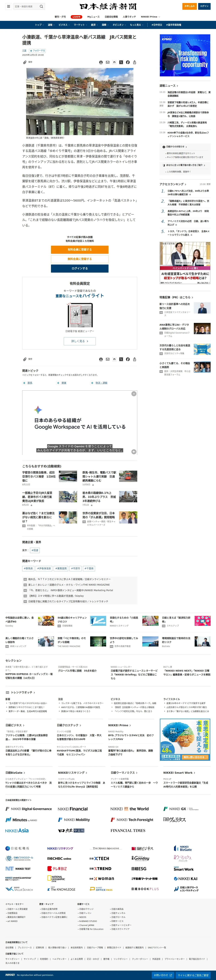Expand the トップ navigation dropdown
The width and height of the screenshot is (216, 980).
40,25
